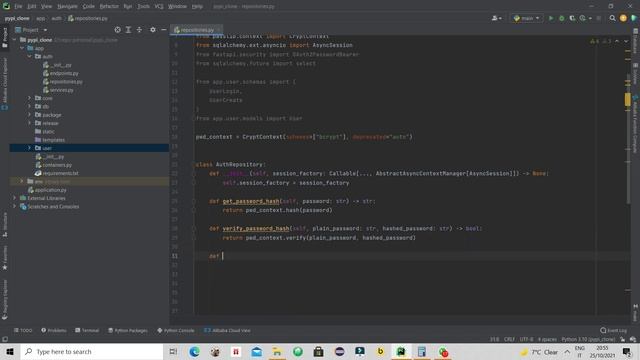Open the Tools menu
Screen dimensions: 640x360
coord(143,6)
